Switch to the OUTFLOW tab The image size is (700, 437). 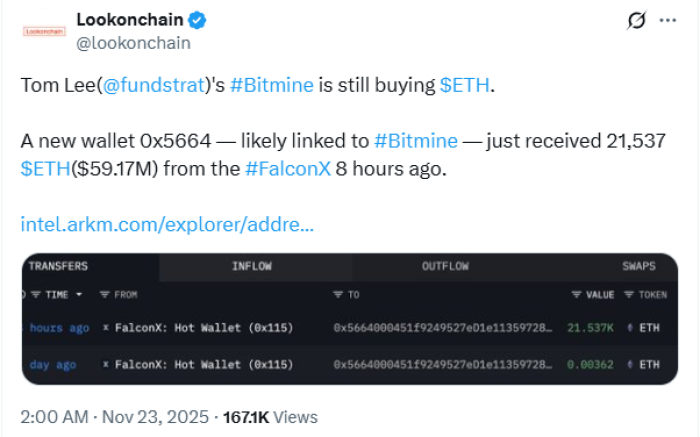coord(445,266)
